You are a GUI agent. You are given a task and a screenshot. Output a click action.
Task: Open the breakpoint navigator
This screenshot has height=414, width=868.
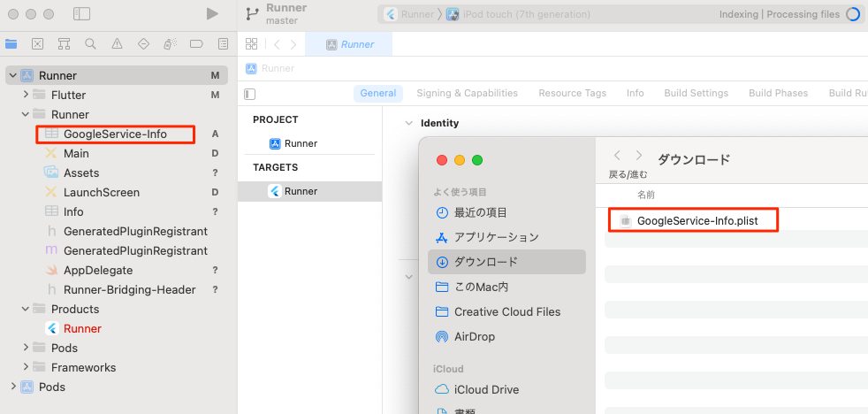point(196,43)
